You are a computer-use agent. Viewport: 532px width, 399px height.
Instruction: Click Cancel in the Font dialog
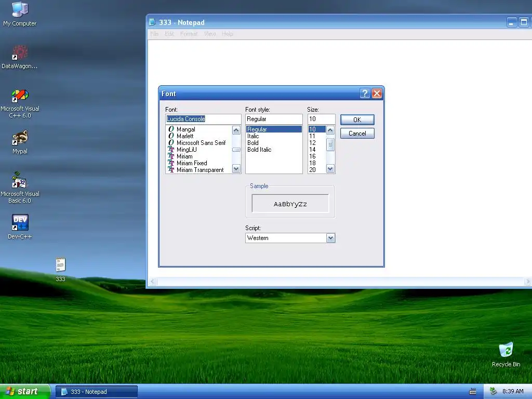pyautogui.click(x=357, y=134)
